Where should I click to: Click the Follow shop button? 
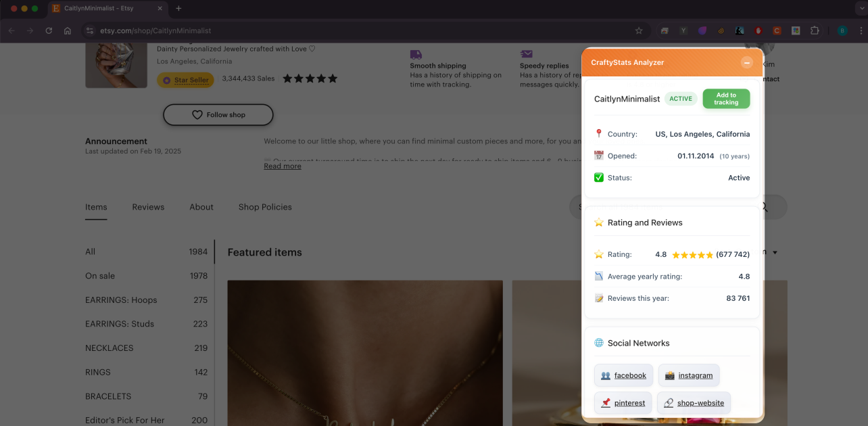[218, 115]
